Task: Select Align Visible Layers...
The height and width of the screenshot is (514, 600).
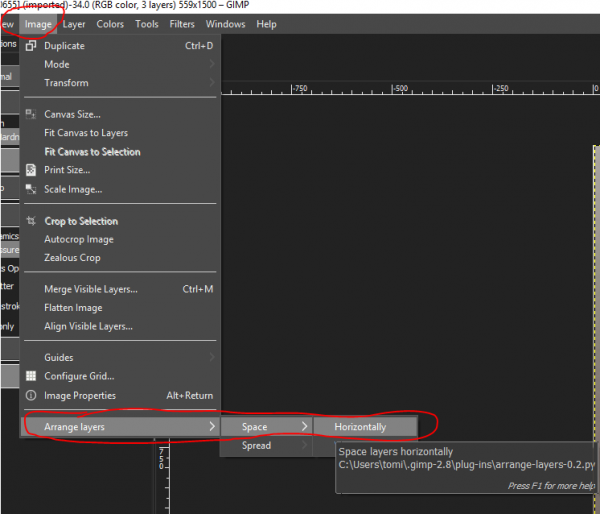Action: [120, 326]
